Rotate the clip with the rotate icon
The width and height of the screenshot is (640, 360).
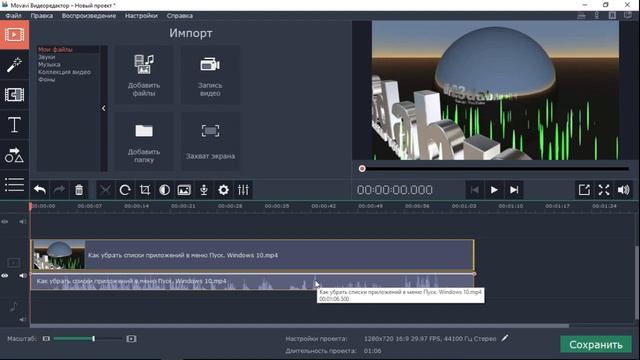(125, 190)
